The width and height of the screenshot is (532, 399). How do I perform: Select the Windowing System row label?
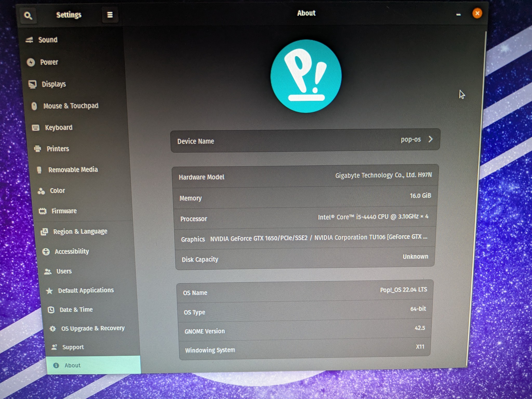tap(210, 350)
